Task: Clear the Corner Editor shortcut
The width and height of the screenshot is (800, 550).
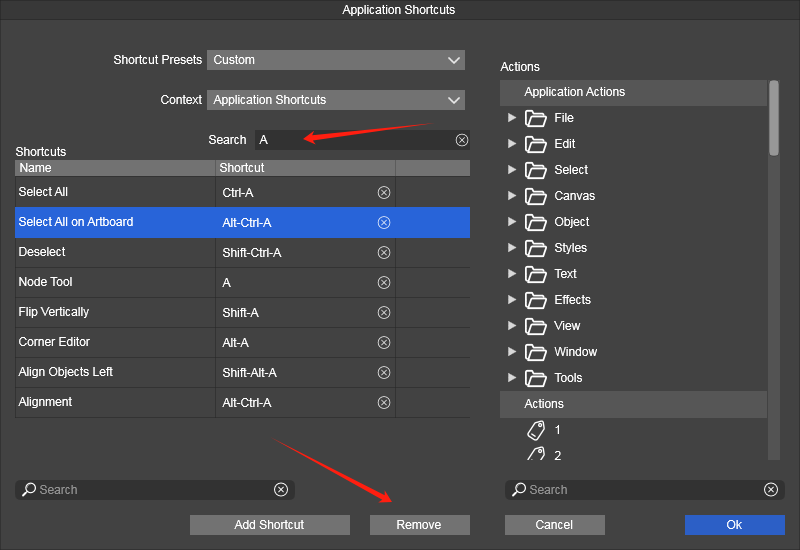Action: (x=384, y=342)
